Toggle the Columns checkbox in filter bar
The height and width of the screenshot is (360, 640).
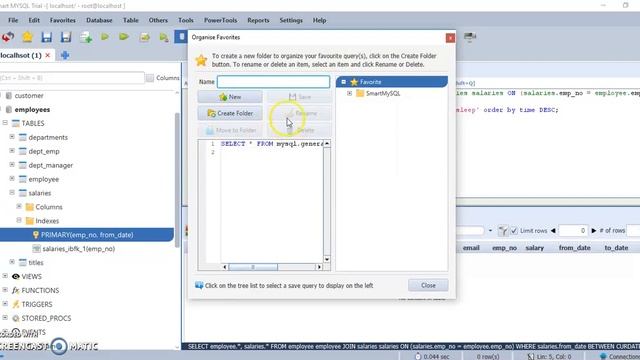coord(150,78)
